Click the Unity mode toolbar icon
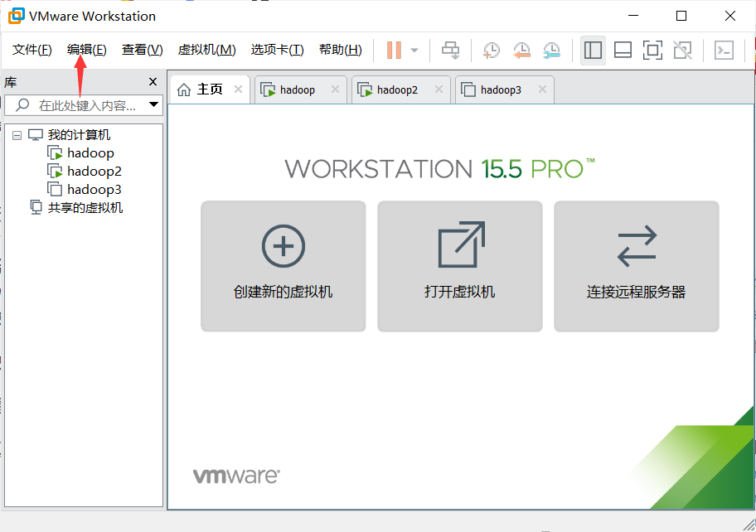Image resolution: width=756 pixels, height=532 pixels. tap(683, 50)
